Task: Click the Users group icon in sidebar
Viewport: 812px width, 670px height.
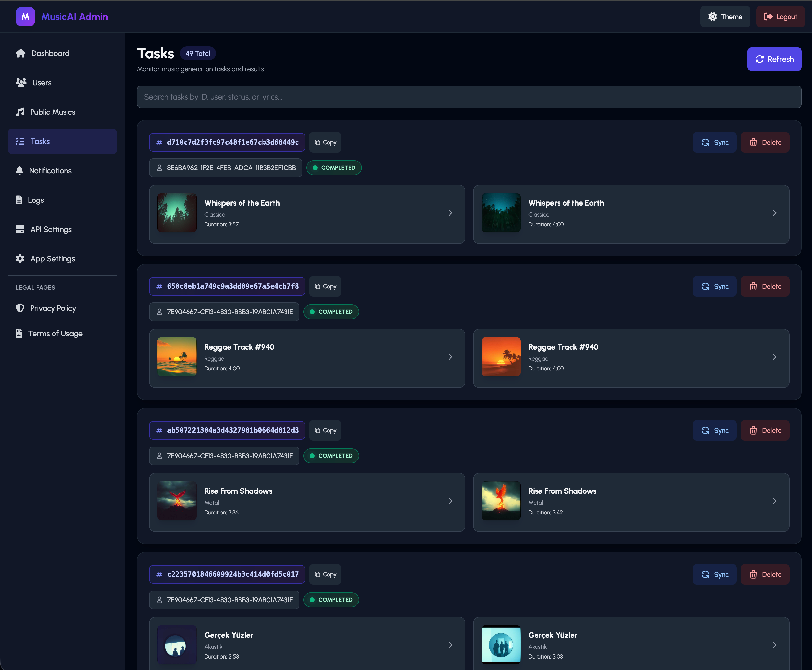Action: 21,83
